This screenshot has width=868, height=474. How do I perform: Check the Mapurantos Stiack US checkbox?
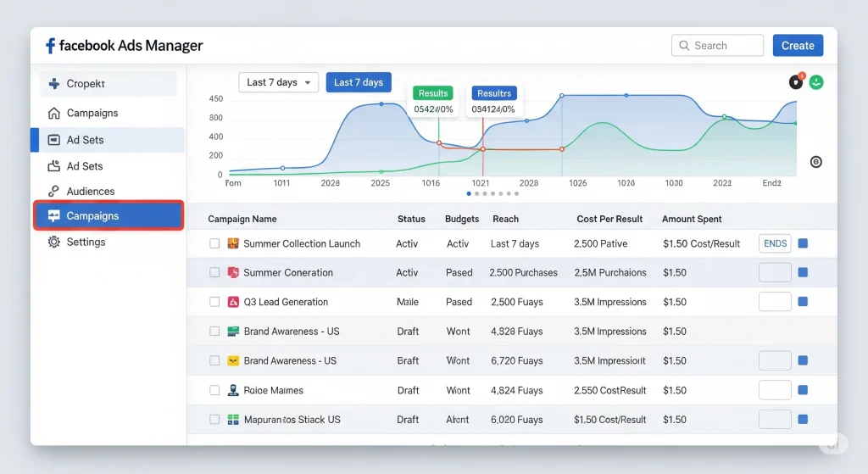coord(214,419)
